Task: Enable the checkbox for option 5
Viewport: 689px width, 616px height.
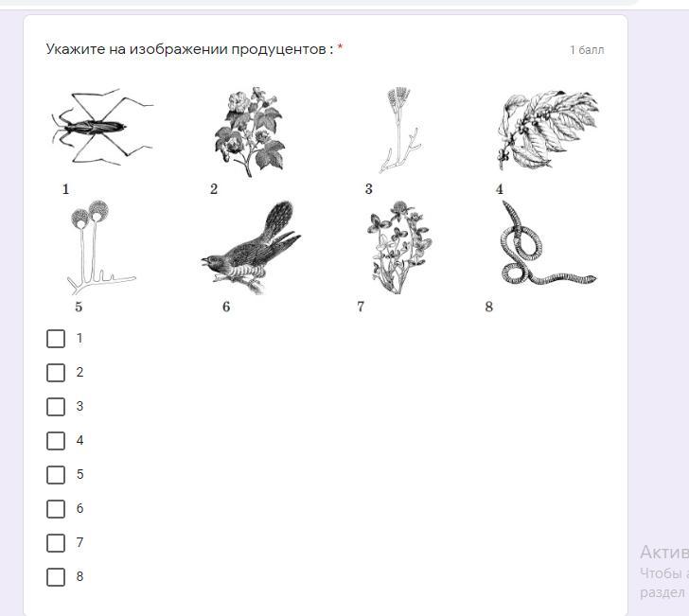Action: [56, 474]
